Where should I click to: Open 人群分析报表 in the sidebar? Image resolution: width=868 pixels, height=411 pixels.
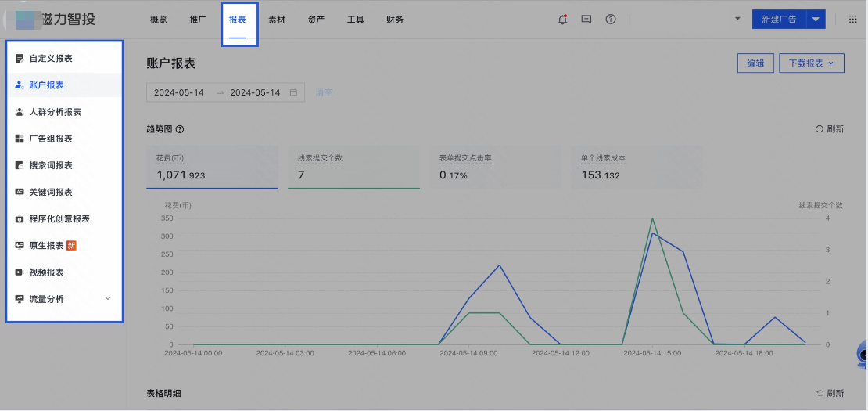[55, 112]
